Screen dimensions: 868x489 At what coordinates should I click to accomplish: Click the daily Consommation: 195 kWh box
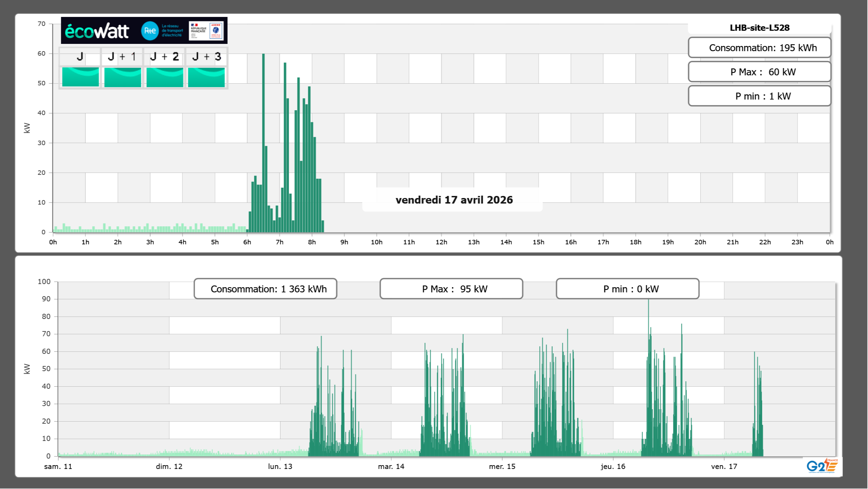tap(759, 48)
